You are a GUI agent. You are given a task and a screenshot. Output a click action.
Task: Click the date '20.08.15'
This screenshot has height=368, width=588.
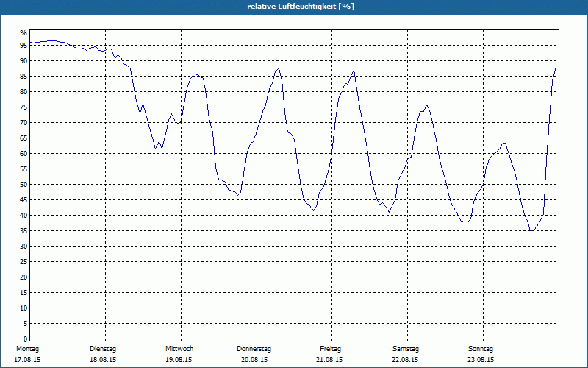point(254,360)
